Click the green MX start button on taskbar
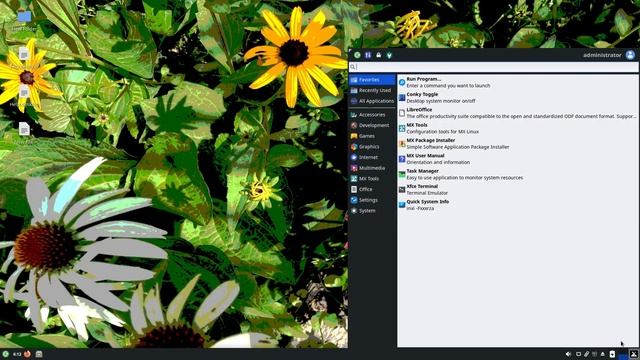 tap(6, 354)
